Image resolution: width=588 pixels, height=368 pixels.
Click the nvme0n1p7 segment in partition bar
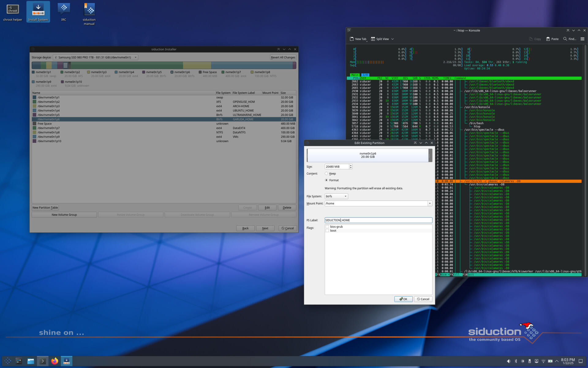coord(127,65)
